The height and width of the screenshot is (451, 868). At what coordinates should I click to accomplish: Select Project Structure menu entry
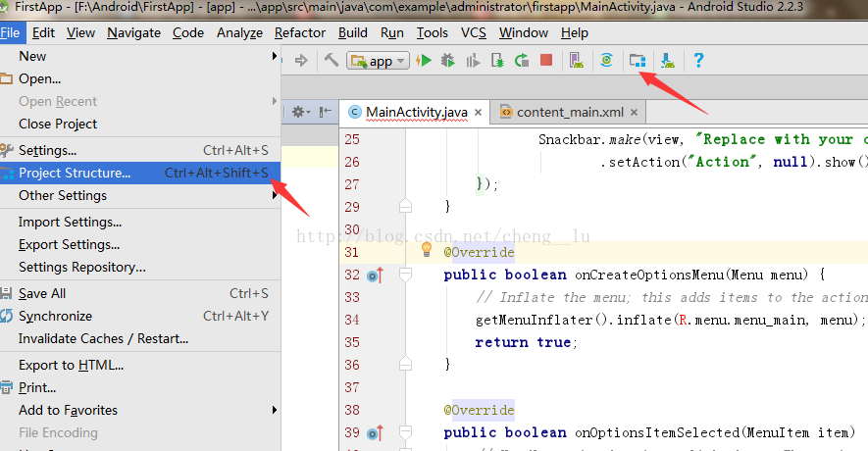(140, 173)
